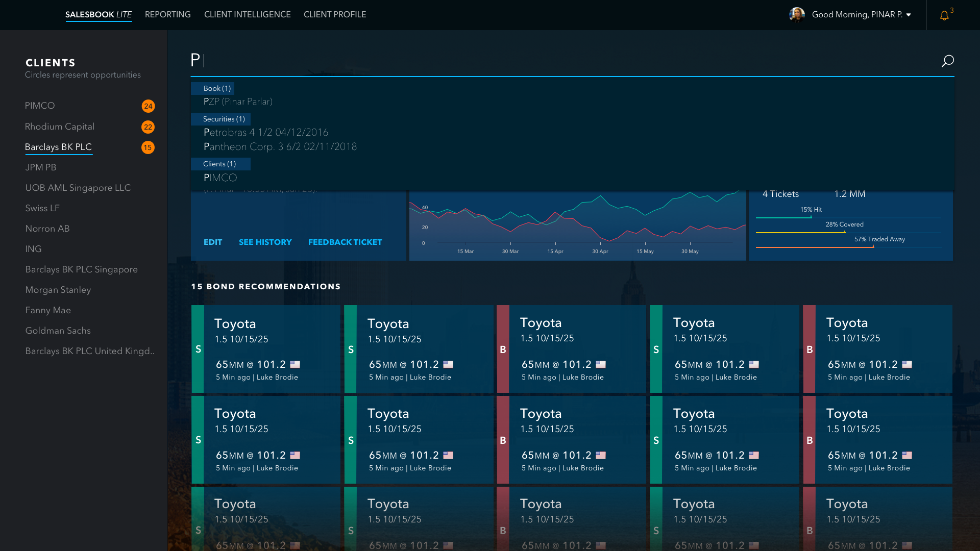Select Swiss LF client
The image size is (980, 551).
(x=42, y=208)
